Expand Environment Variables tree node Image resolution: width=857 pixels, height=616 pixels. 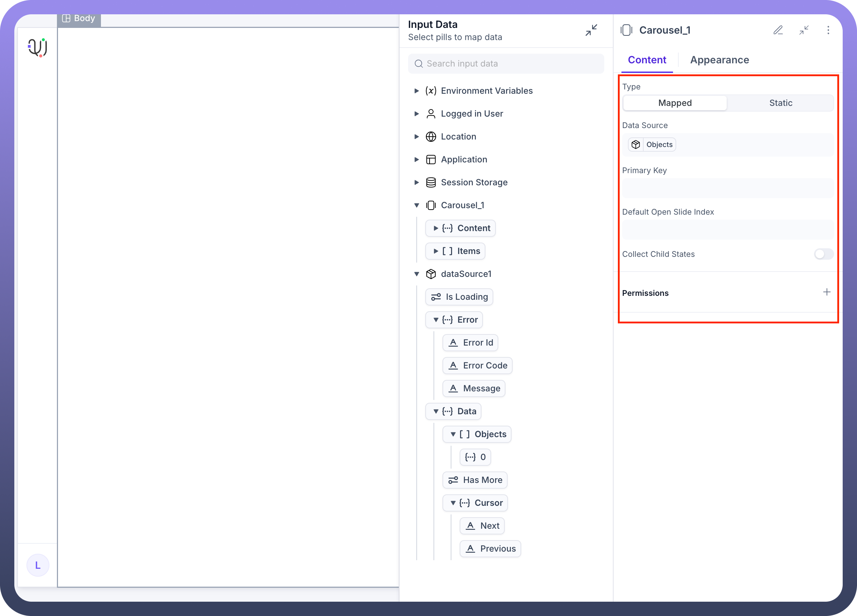(x=416, y=91)
